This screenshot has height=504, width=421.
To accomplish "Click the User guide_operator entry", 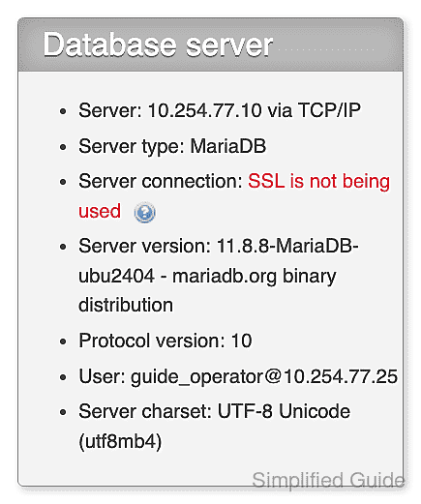I will pos(238,376).
